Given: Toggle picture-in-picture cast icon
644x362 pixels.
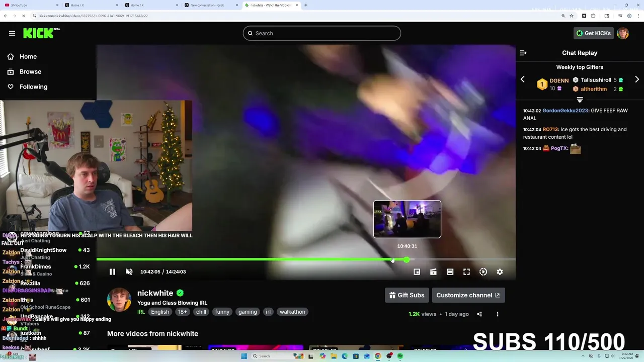Looking at the screenshot, I should 433,271.
